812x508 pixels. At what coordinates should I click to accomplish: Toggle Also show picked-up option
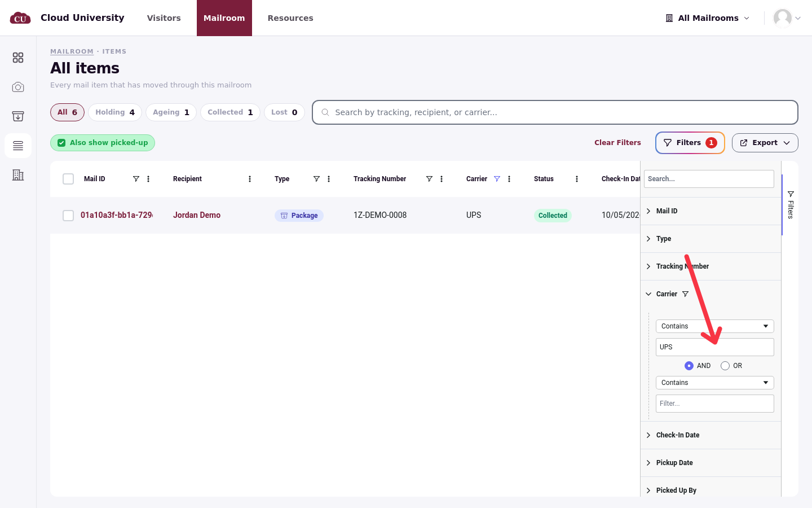click(x=103, y=143)
